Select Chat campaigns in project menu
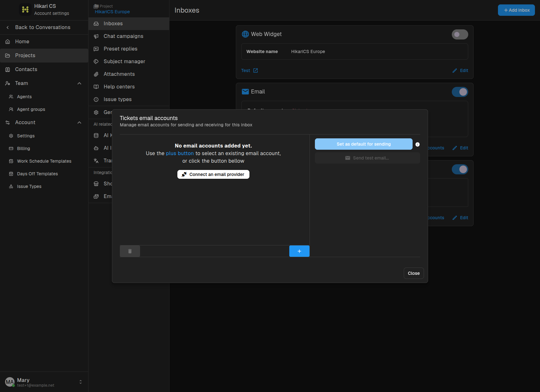 pyautogui.click(x=129, y=36)
